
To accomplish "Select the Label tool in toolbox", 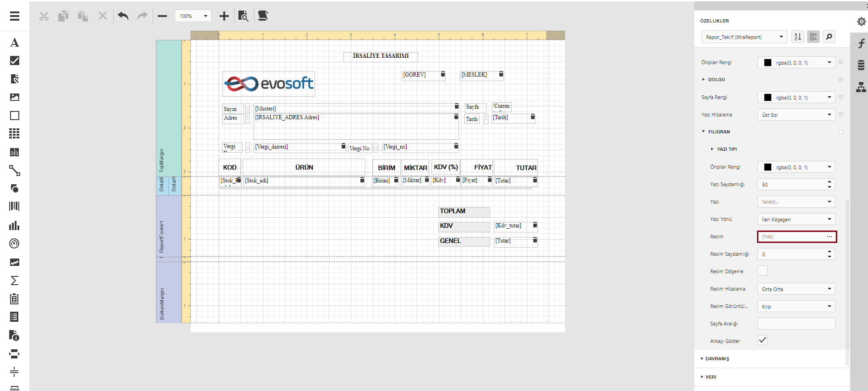I will (15, 43).
